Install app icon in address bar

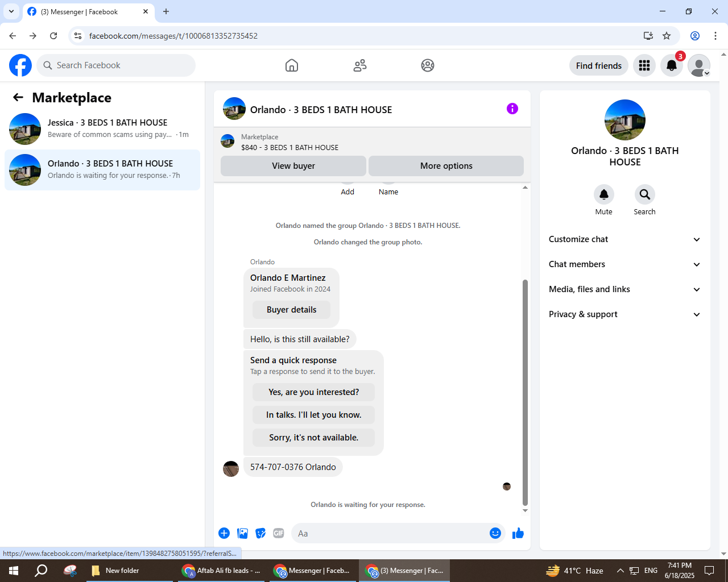pos(648,36)
